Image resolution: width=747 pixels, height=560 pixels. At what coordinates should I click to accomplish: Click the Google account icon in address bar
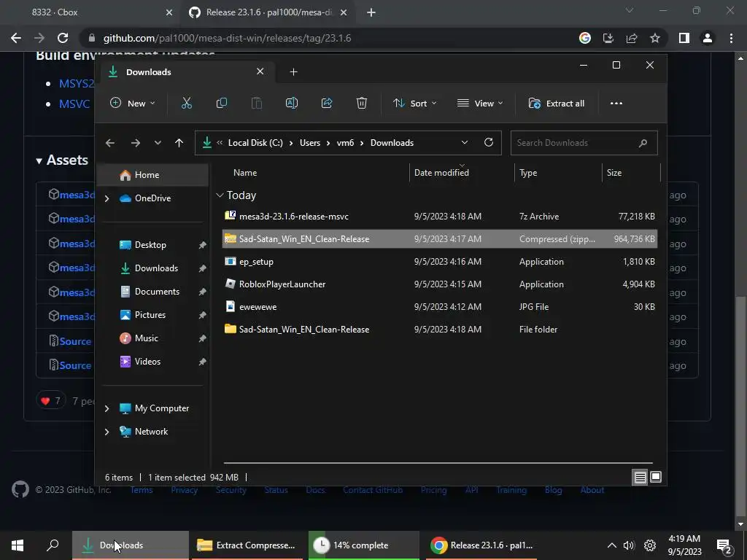pos(585,38)
